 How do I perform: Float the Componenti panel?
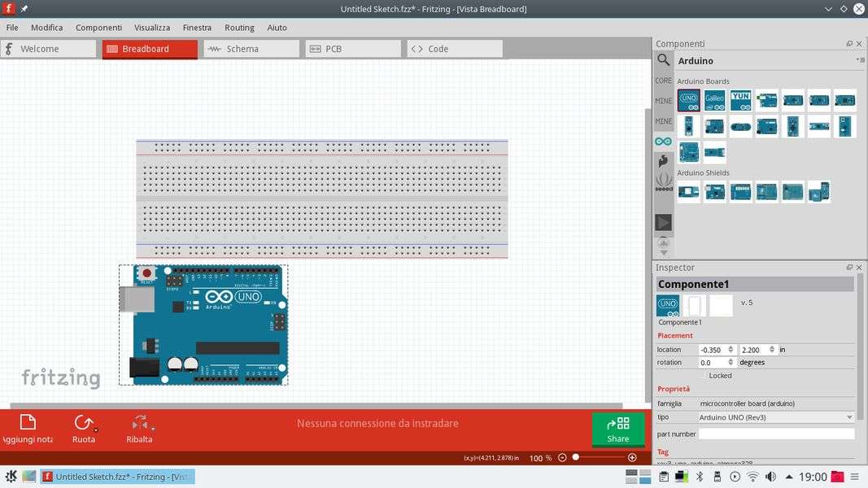pos(849,43)
